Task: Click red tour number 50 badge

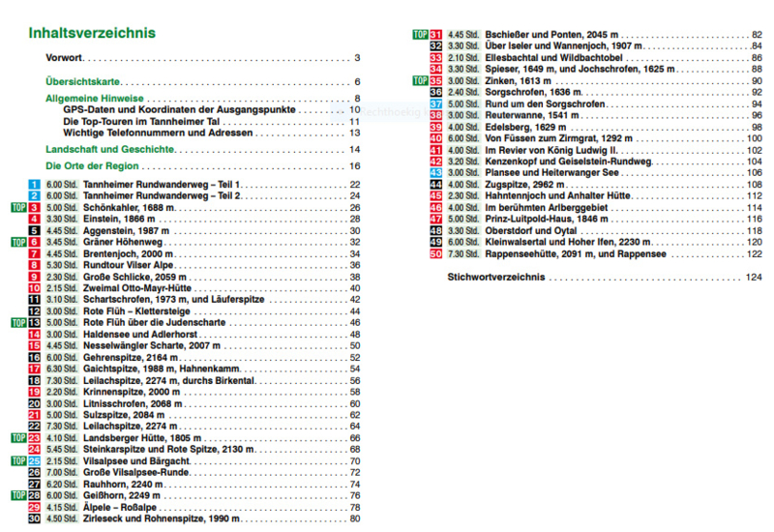Action: point(436,253)
